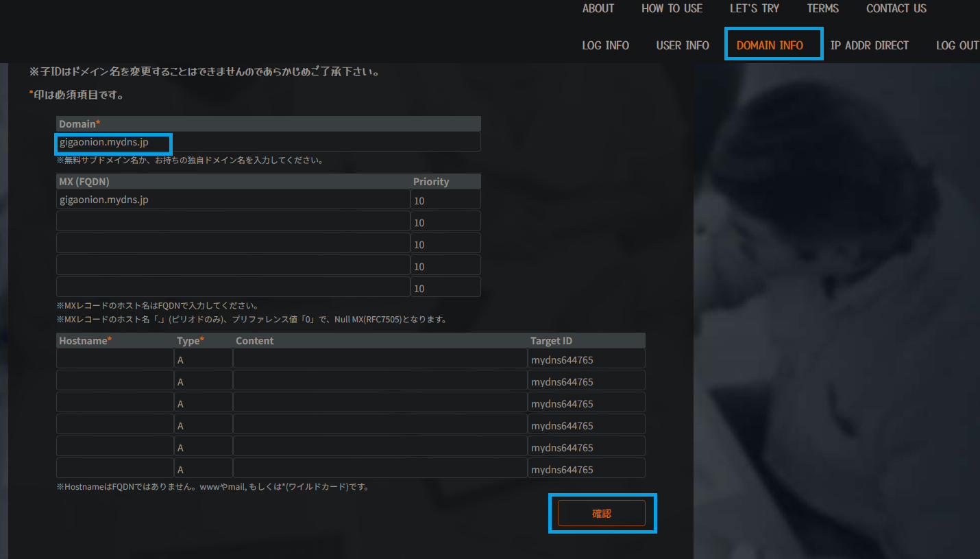Select LET'S TRY in the navigation
The width and height of the screenshot is (980, 559).
tap(754, 8)
